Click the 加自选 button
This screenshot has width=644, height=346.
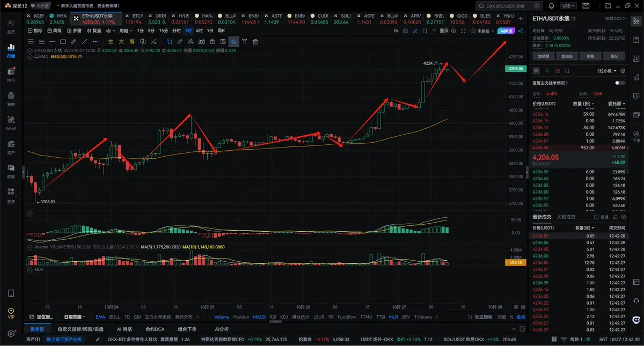567,56
